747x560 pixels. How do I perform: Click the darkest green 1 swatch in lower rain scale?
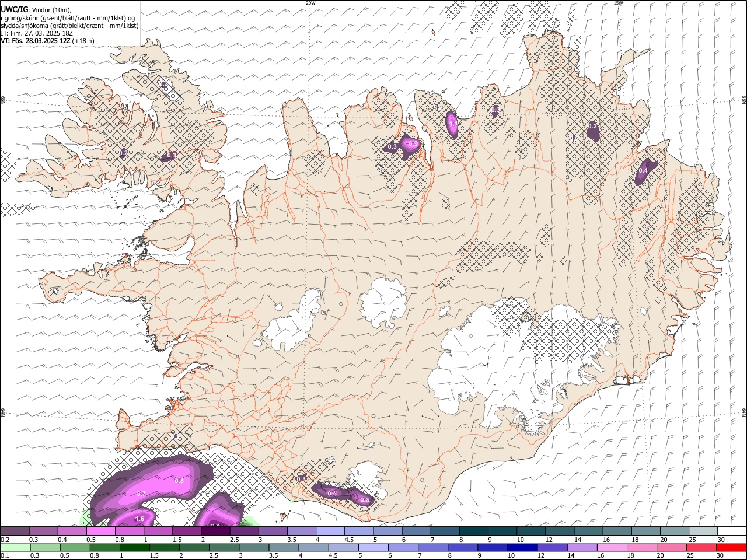pyautogui.click(x=134, y=547)
